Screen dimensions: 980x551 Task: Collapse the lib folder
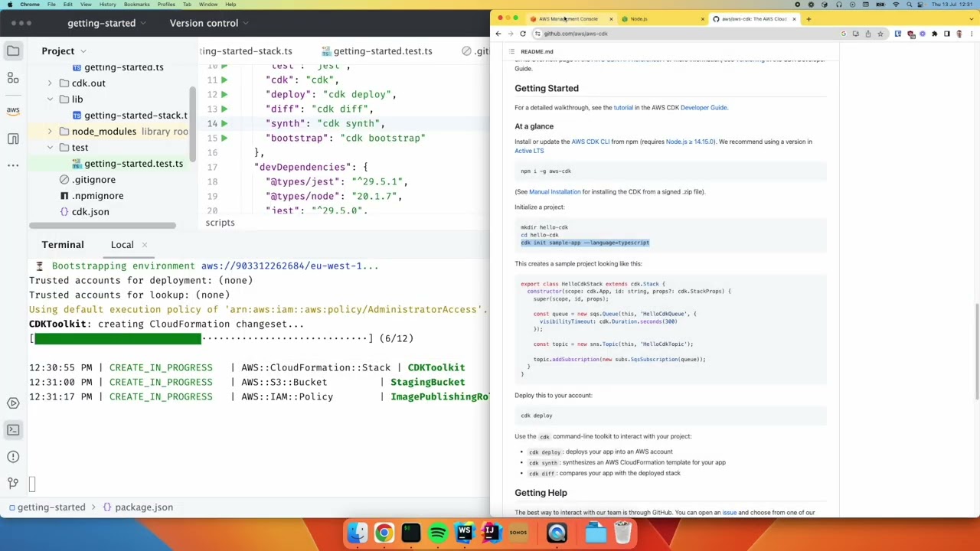point(50,99)
